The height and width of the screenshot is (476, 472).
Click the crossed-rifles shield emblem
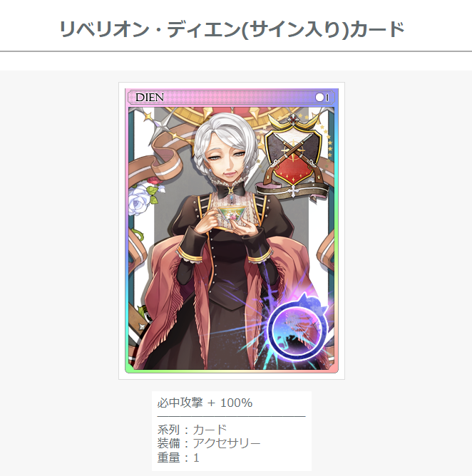pyautogui.click(x=293, y=160)
